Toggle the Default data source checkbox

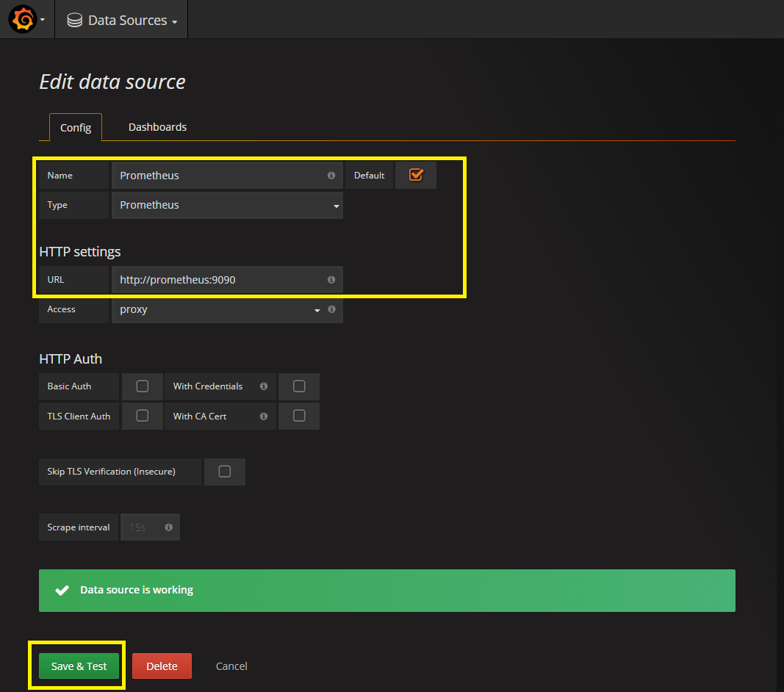[x=416, y=175]
